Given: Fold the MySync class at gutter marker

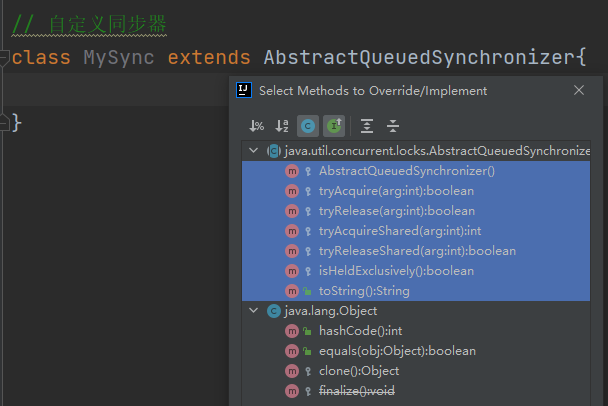Looking at the screenshot, I should (4, 57).
